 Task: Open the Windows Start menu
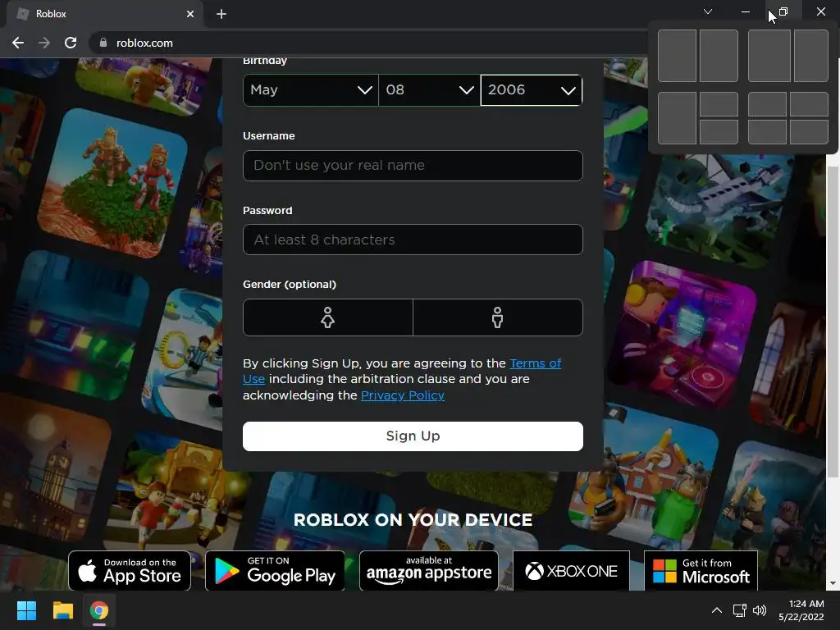pos(26,610)
